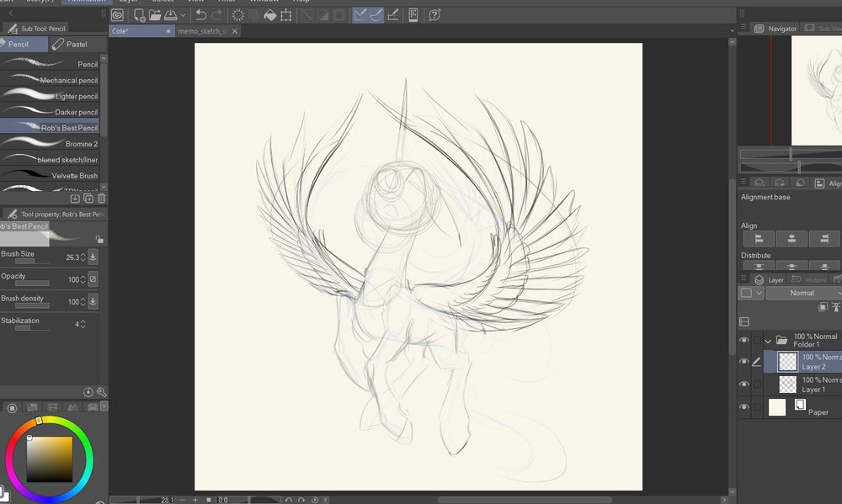Align left edges button
Image resolution: width=842 pixels, height=504 pixels.
(759, 238)
